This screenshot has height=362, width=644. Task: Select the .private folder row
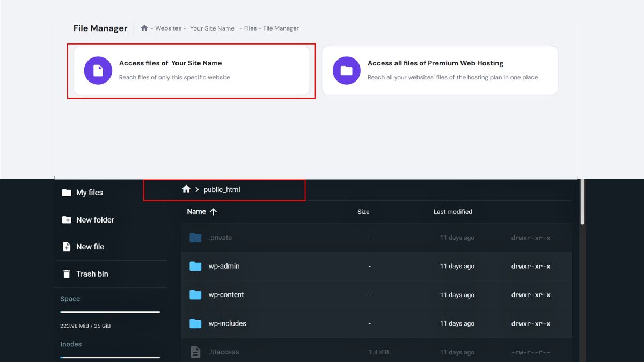(x=322, y=237)
